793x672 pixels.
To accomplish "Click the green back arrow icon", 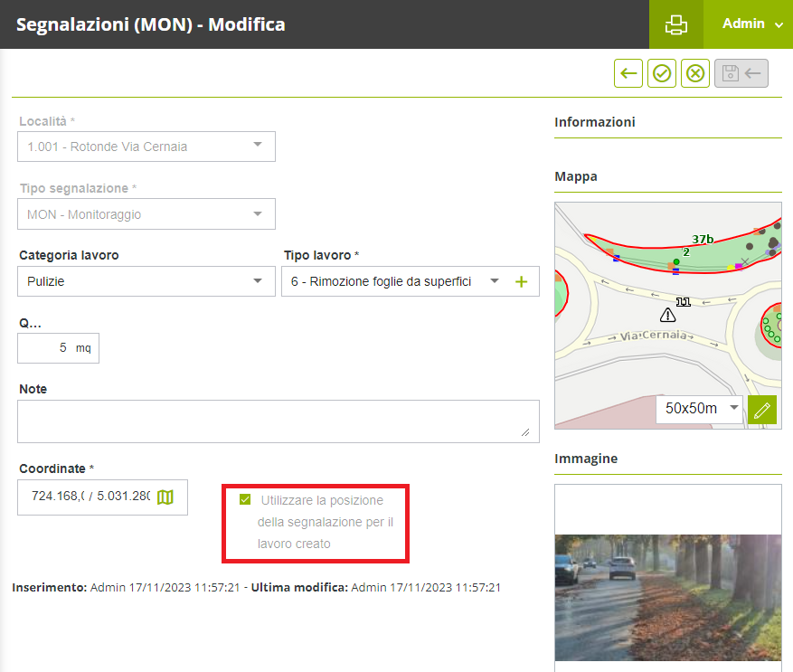I will pos(628,73).
